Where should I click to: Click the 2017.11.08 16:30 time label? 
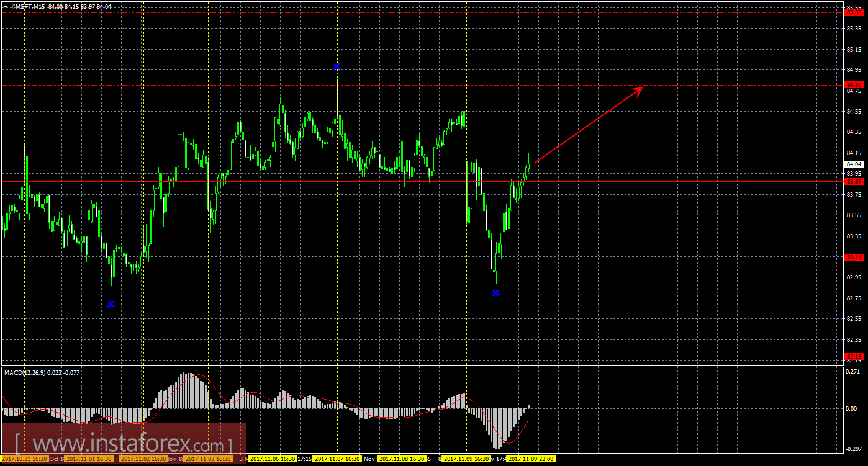[402, 459]
